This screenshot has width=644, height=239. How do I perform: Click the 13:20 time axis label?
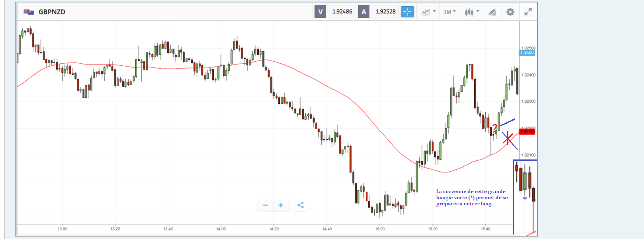(x=115, y=229)
